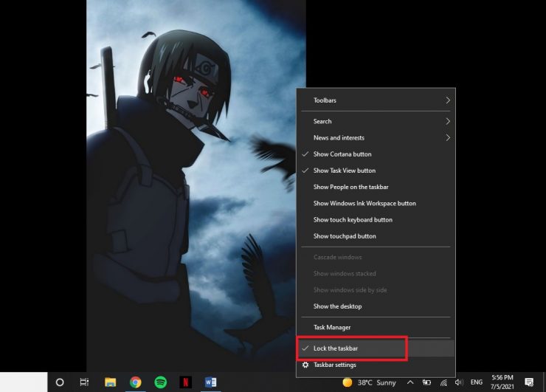
Task: Enable Show People on the taskbar
Action: click(376, 187)
